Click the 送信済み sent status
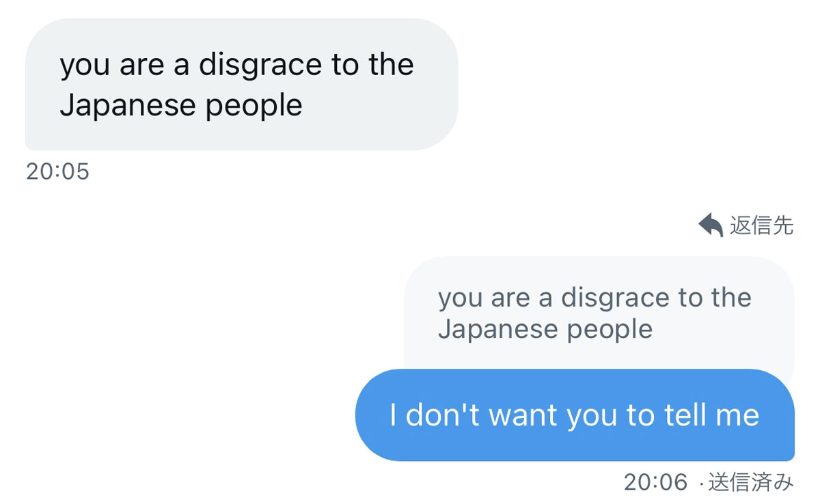The height and width of the screenshot is (504, 820). click(x=751, y=482)
